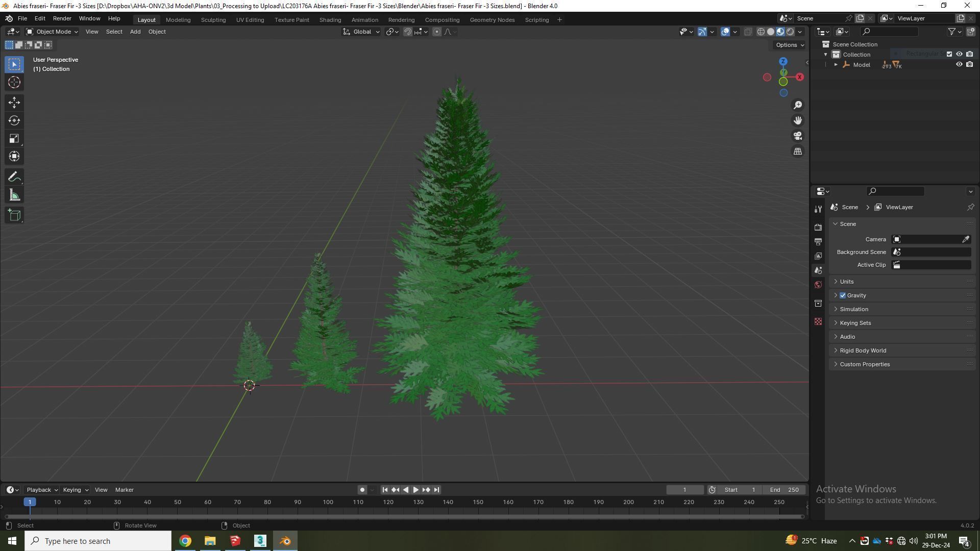Hide the Collection in viewport

[x=959, y=54]
